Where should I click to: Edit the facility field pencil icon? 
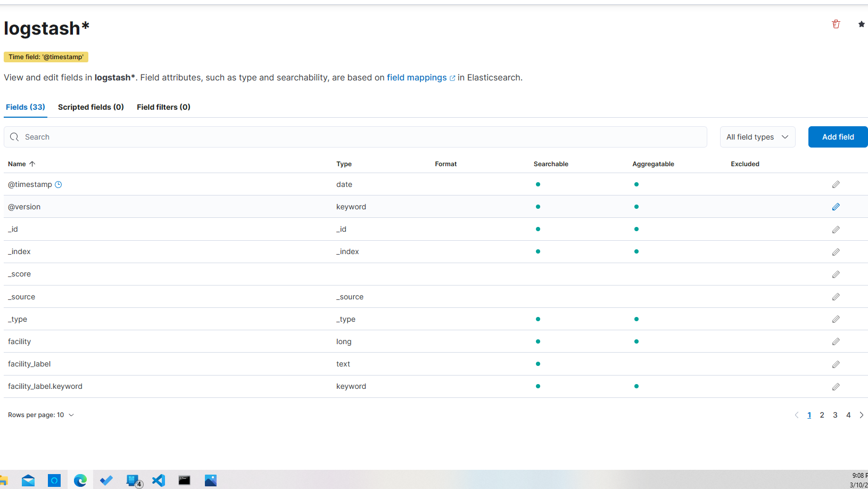click(836, 341)
